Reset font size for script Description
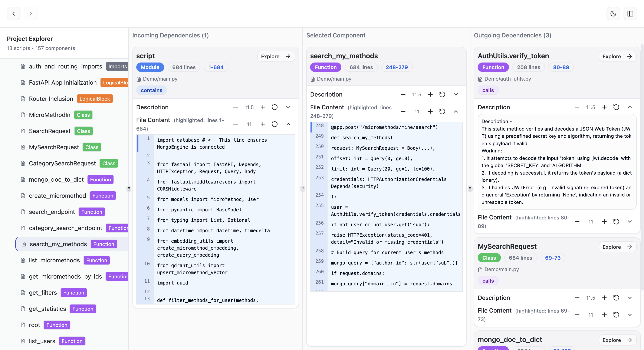The width and height of the screenshot is (644, 350). (x=275, y=107)
